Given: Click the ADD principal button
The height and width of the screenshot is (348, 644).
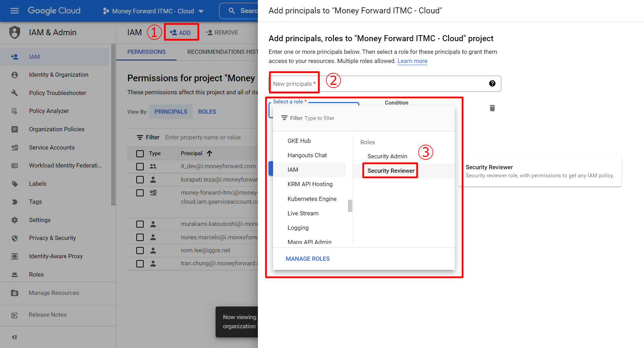Looking at the screenshot, I should [x=180, y=32].
